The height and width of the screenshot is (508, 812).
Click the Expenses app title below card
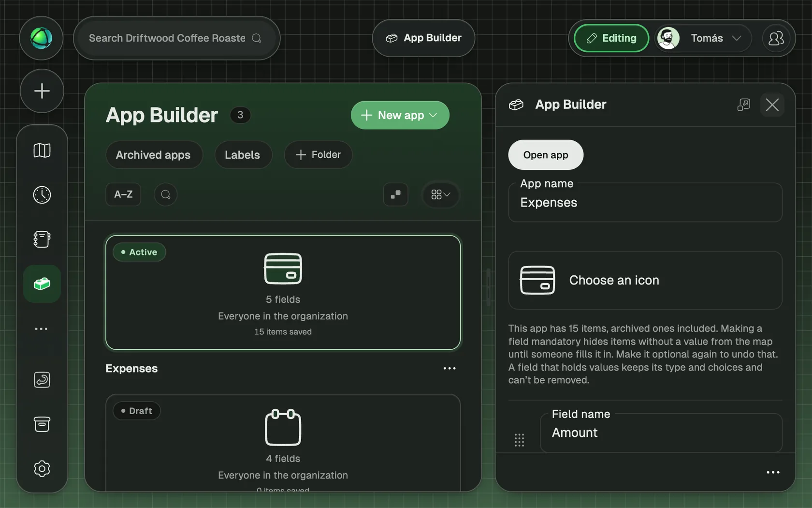[131, 369]
